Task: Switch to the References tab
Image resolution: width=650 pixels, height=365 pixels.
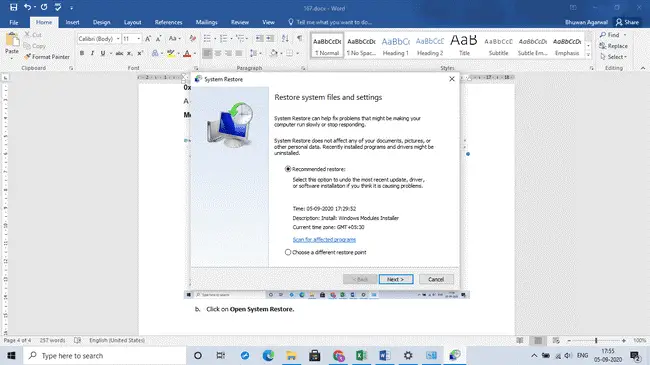Action: pyautogui.click(x=168, y=22)
